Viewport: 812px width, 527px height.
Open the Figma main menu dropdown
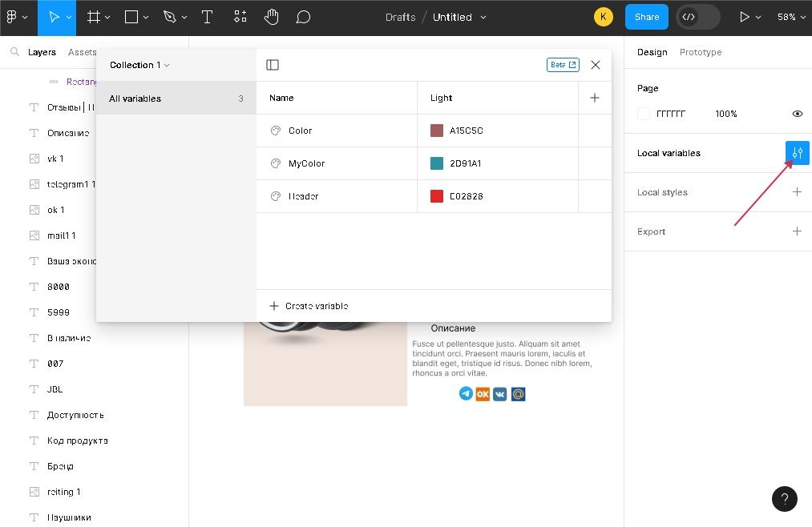click(x=17, y=17)
